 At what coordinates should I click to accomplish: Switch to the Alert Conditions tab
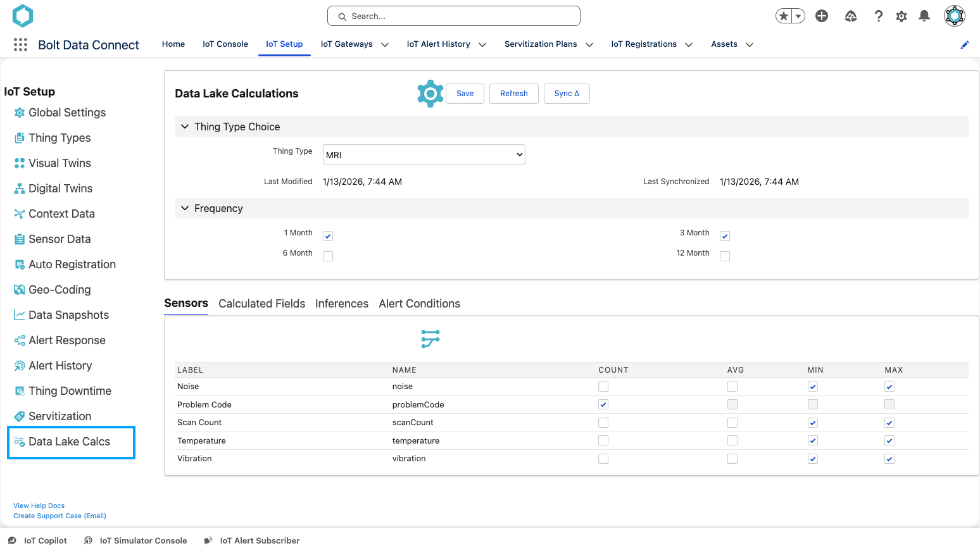pos(420,304)
